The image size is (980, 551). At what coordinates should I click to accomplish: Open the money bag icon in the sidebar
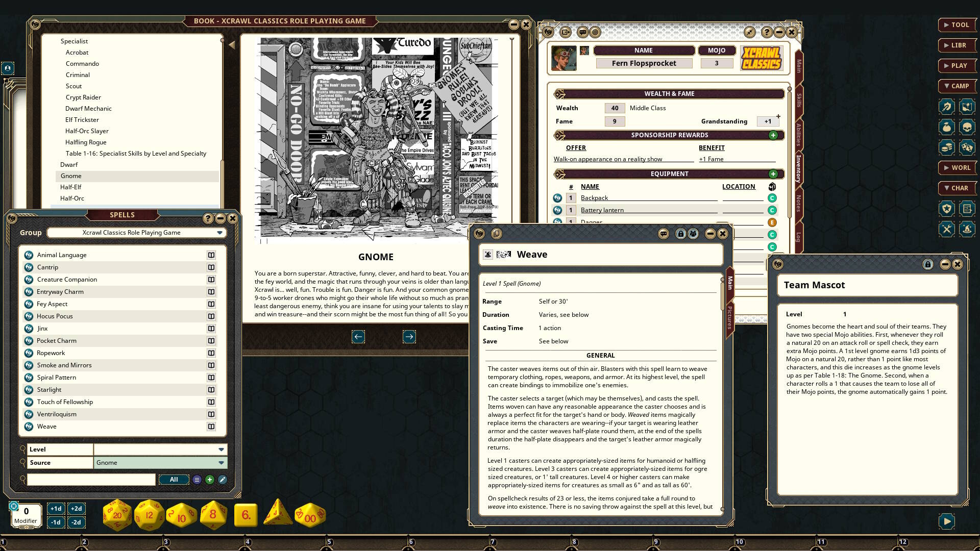[946, 127]
